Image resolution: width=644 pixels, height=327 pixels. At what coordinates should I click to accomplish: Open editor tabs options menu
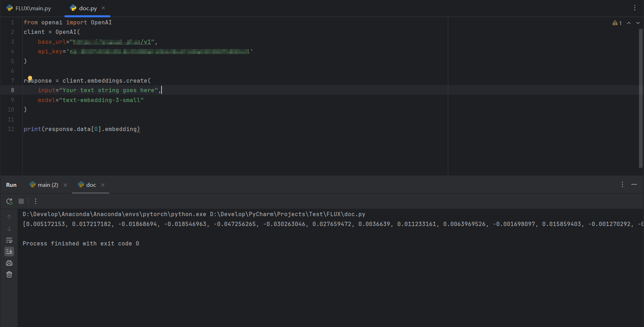(x=635, y=8)
